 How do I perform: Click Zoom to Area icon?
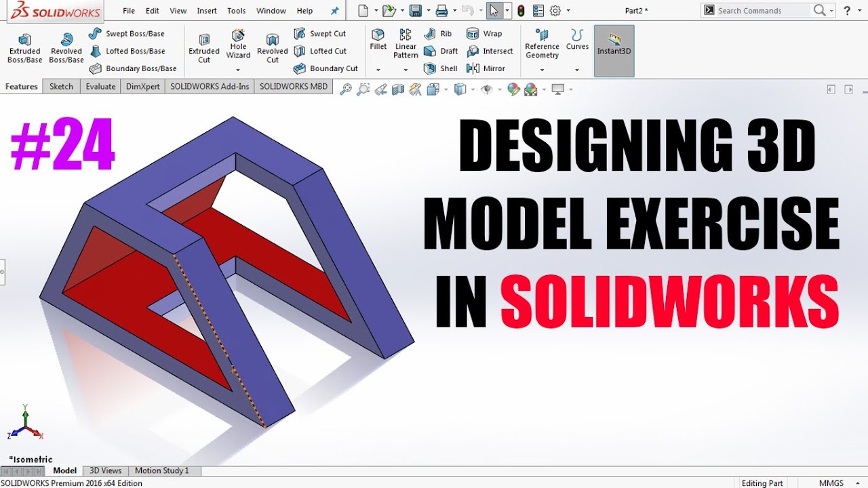pyautogui.click(x=363, y=89)
